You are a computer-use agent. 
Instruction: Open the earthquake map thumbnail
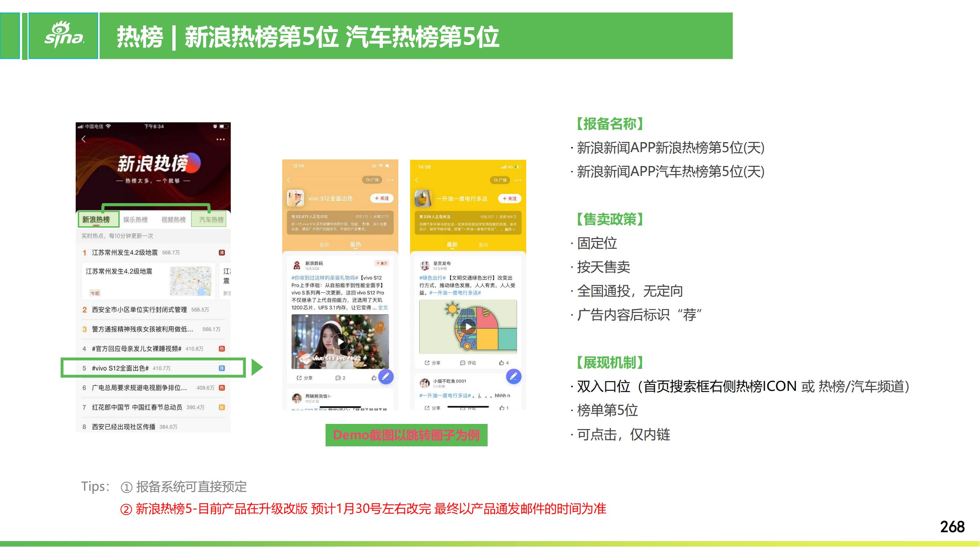[191, 281]
